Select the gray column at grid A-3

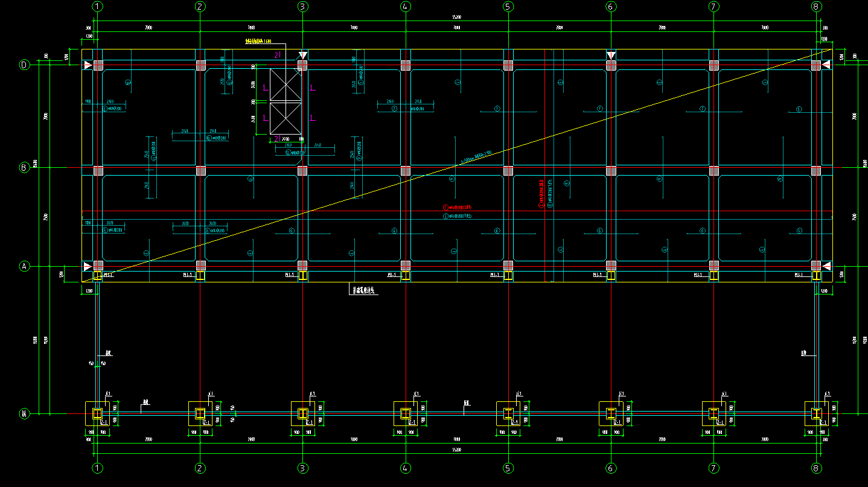point(303,266)
